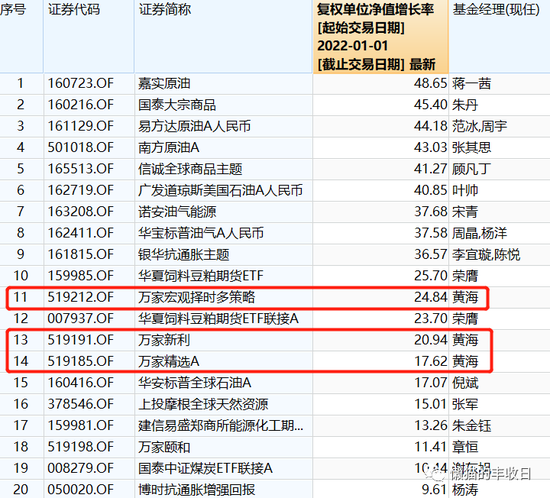550x498 pixels.
Task: Click manager name 章恒
Action: [465, 447]
